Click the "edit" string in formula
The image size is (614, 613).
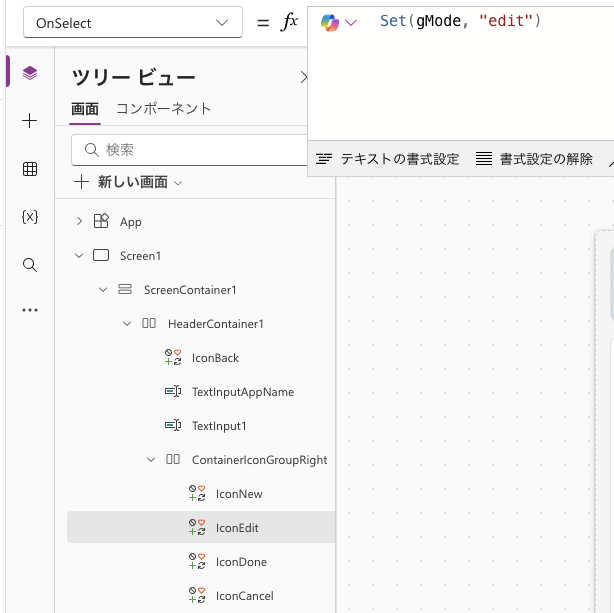pyautogui.click(x=505, y=20)
